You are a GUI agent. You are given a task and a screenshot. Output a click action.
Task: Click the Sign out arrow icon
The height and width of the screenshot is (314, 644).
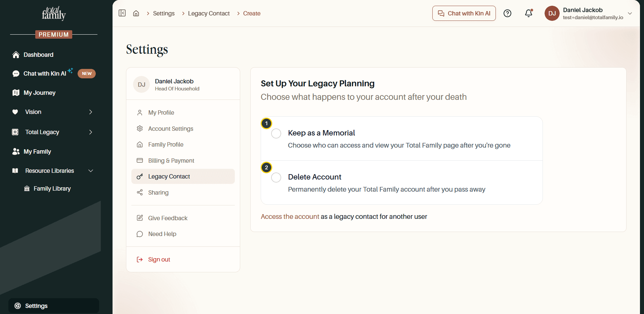140,260
